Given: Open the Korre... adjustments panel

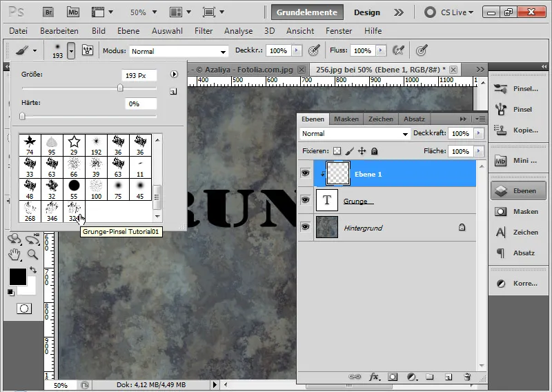Looking at the screenshot, I should point(518,284).
